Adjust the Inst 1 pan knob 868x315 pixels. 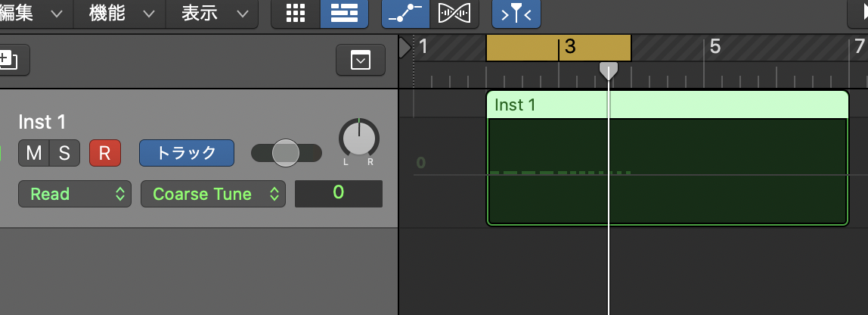[358, 139]
